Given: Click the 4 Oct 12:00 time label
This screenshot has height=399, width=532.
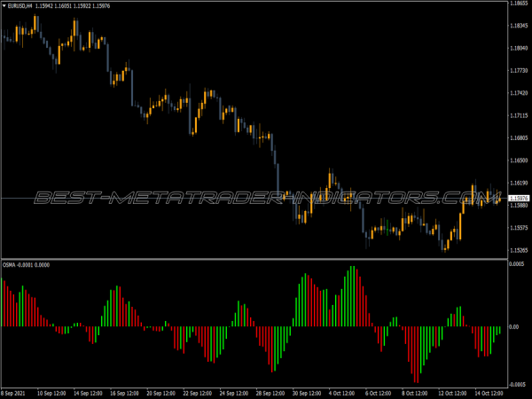Looking at the screenshot, I should pyautogui.click(x=342, y=394).
